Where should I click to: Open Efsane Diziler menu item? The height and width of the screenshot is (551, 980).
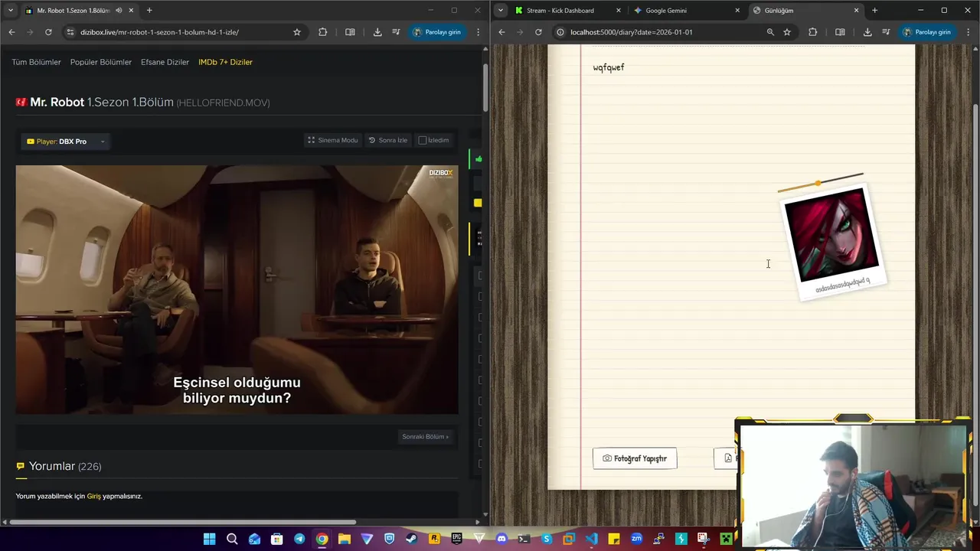[x=165, y=62]
